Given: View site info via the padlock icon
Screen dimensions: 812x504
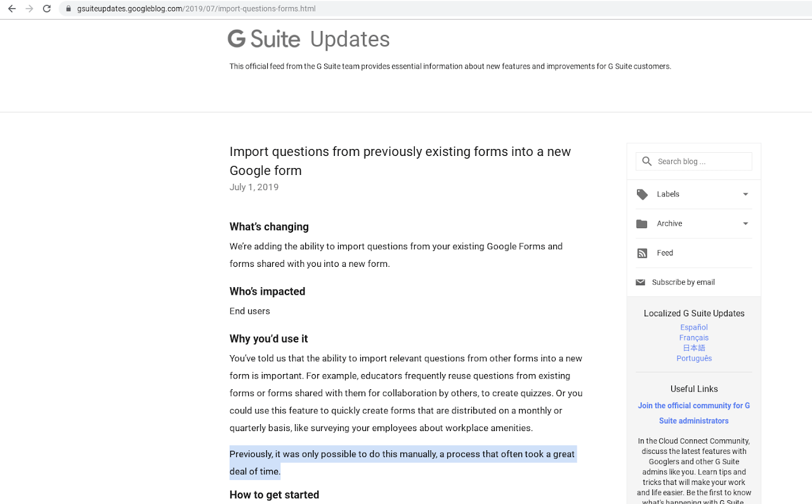Looking at the screenshot, I should click(69, 9).
